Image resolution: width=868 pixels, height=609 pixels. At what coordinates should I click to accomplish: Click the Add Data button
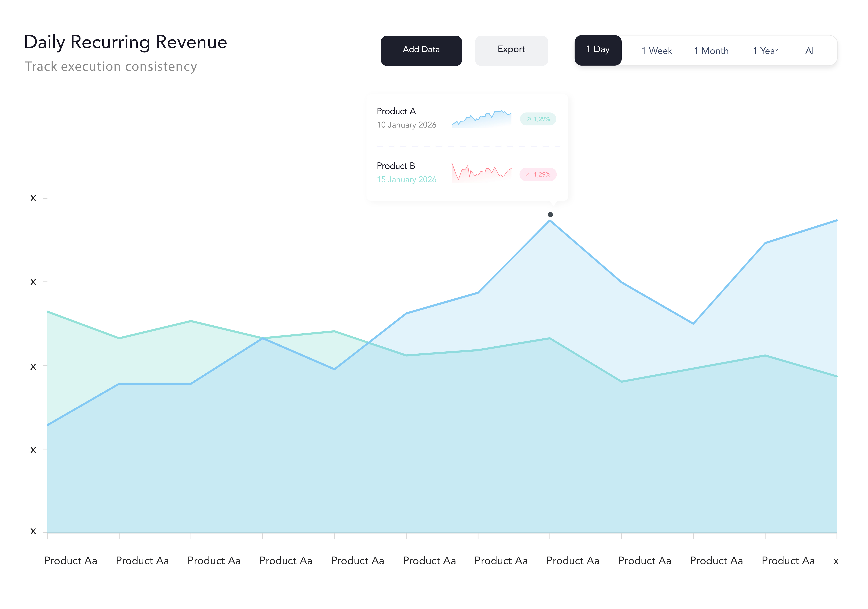pyautogui.click(x=421, y=50)
